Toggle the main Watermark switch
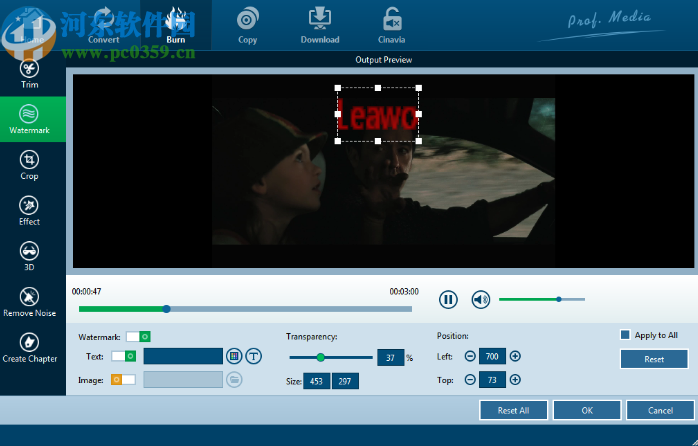698x446 pixels. coord(138,337)
